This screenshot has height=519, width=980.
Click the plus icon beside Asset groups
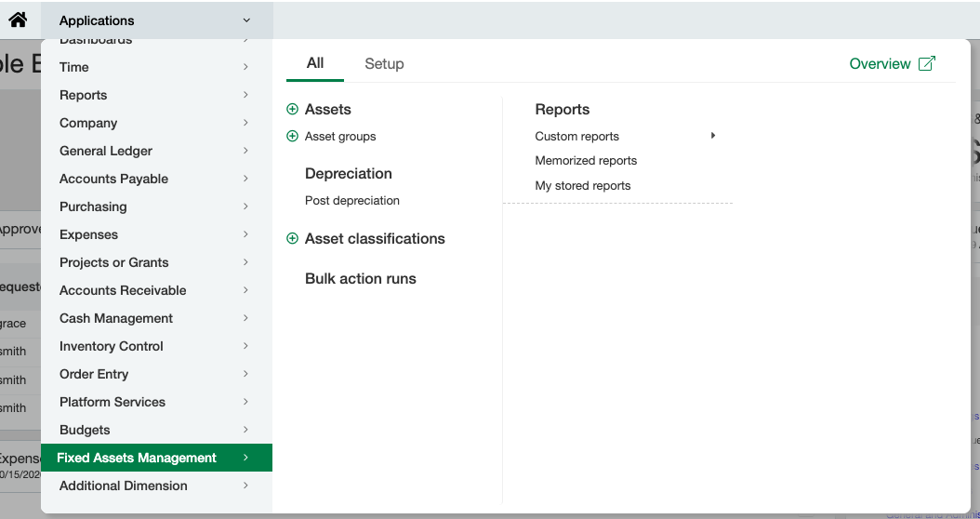(x=292, y=137)
